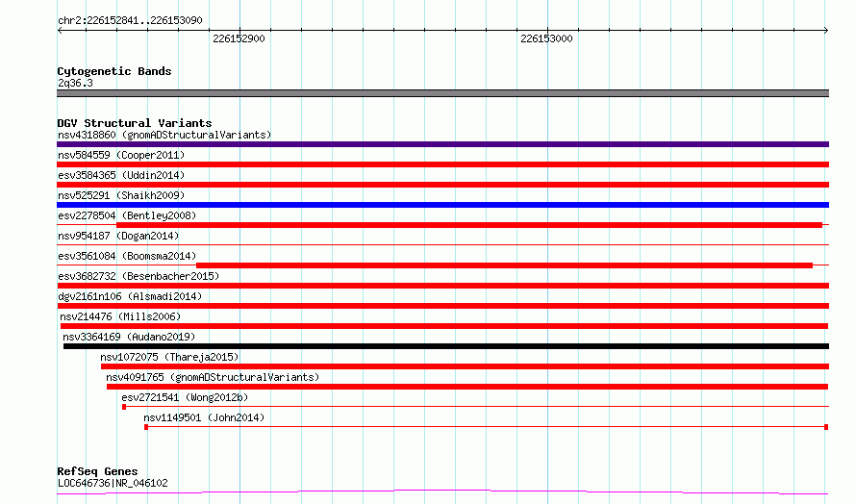Click the gray 2q36.3 cytogenetic band bar
Viewport: 856px width, 504px height.
pos(442,93)
